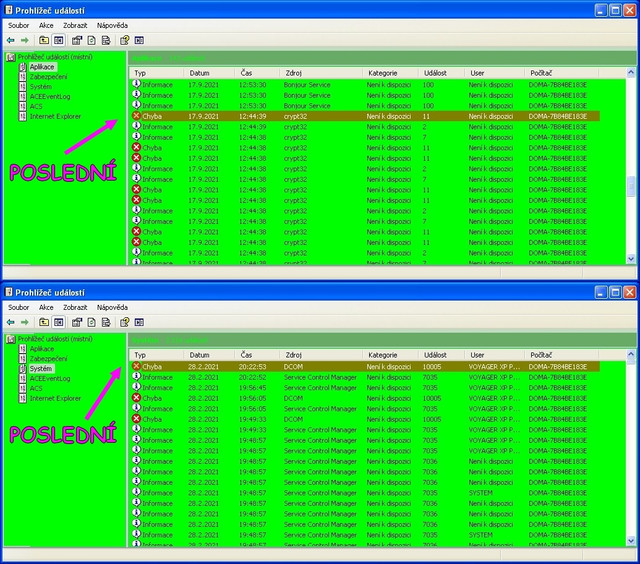
Task: Select ACEEventLog in bottom window tree
Action: (x=50, y=379)
